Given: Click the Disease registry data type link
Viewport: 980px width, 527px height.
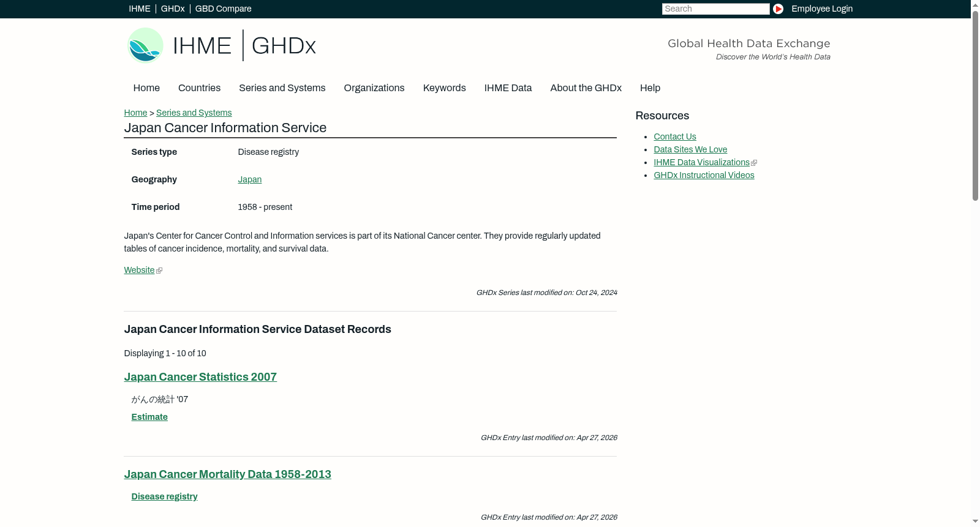Looking at the screenshot, I should pyautogui.click(x=164, y=497).
